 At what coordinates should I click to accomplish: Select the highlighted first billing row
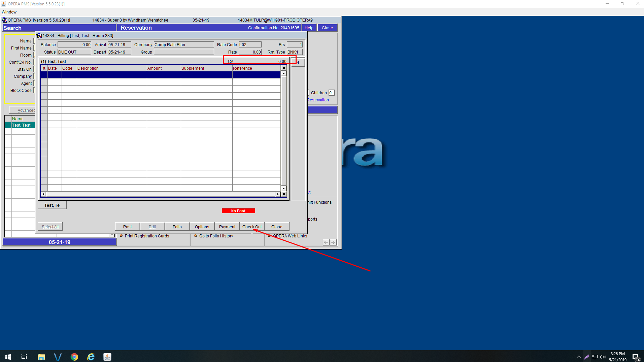(x=161, y=75)
